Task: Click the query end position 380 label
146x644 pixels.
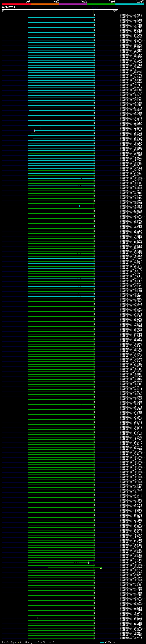Action: coord(115,11)
